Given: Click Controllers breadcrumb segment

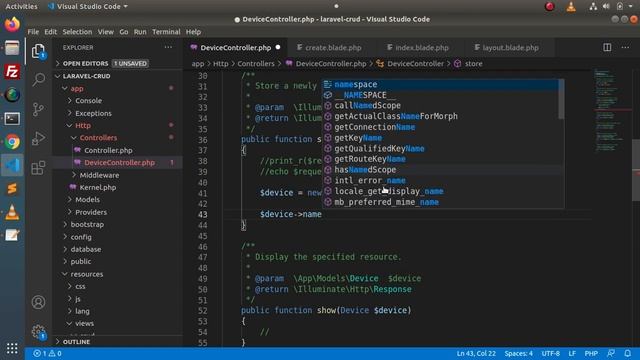Looking at the screenshot, I should pyautogui.click(x=256, y=63).
